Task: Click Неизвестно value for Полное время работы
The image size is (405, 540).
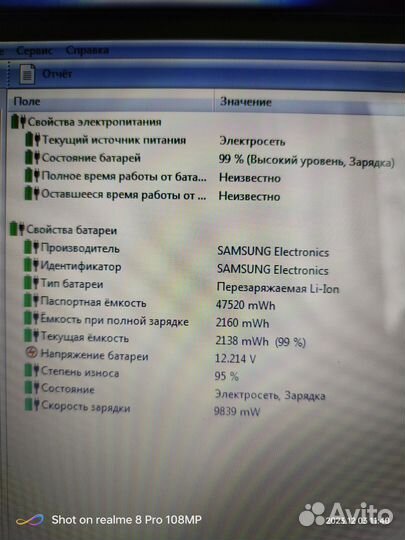Action: click(250, 178)
